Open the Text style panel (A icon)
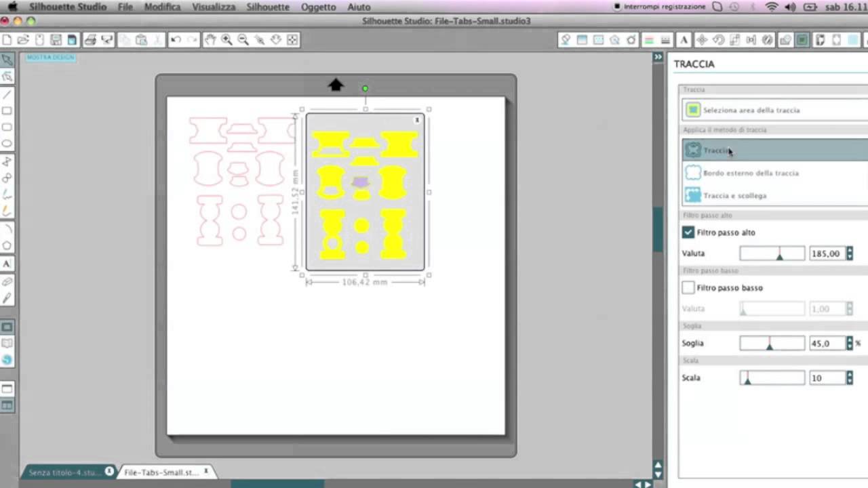868x488 pixels. (x=684, y=40)
